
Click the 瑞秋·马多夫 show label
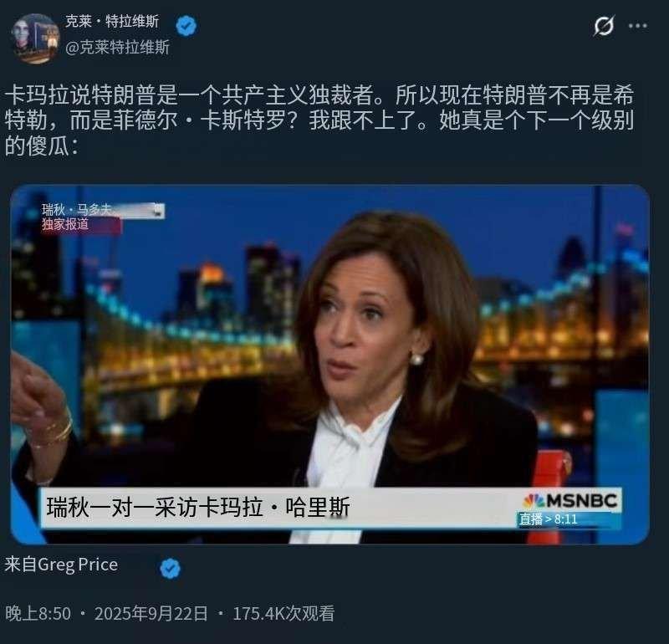(x=76, y=210)
